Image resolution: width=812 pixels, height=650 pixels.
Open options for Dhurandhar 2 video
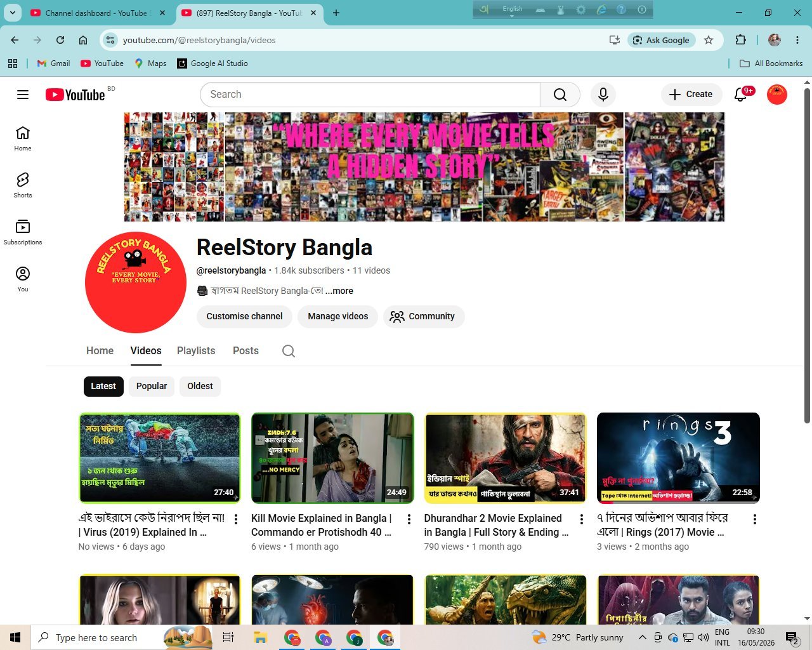(582, 519)
